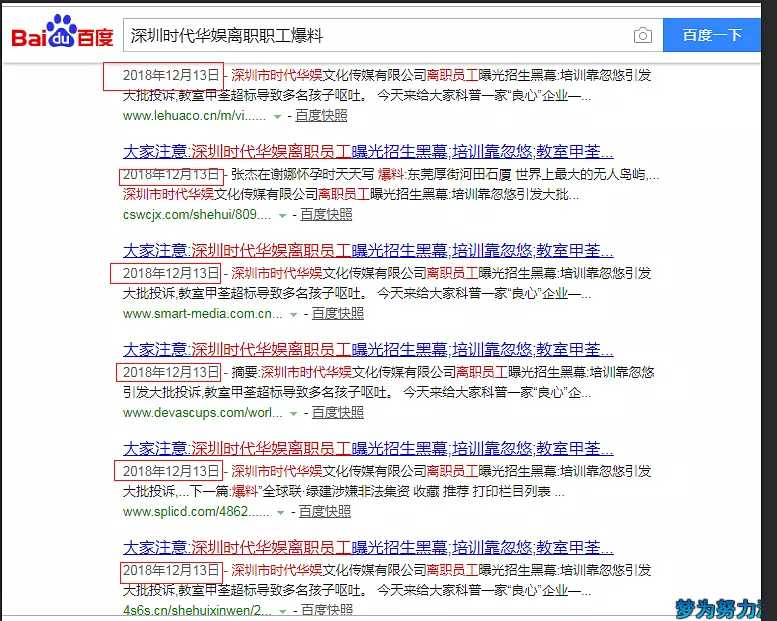Open result title above 4s6s.cn snippet
This screenshot has width=777, height=621.
[x=368, y=548]
